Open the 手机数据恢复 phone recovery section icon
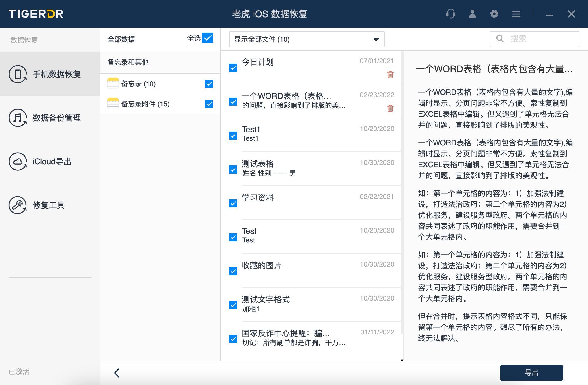The width and height of the screenshot is (588, 385). tap(18, 74)
